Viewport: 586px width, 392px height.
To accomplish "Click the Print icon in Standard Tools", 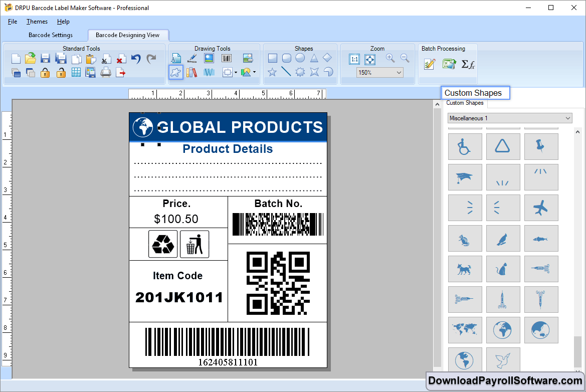I will [106, 73].
